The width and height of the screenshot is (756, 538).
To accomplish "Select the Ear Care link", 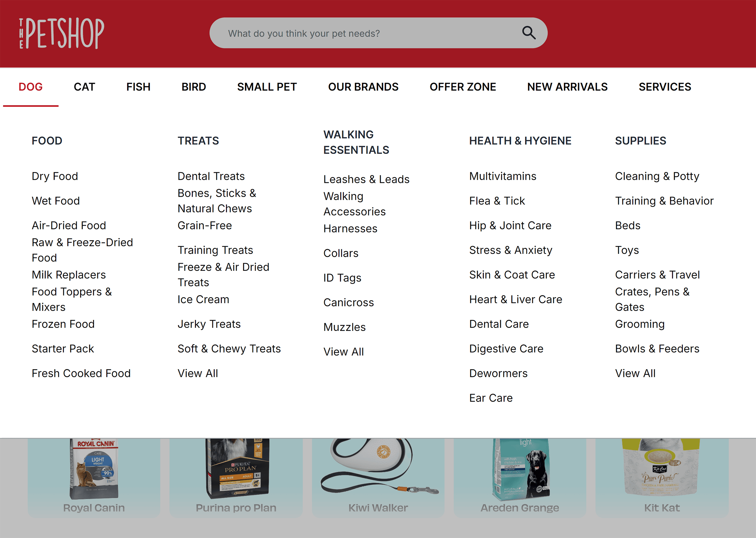I will click(x=490, y=398).
